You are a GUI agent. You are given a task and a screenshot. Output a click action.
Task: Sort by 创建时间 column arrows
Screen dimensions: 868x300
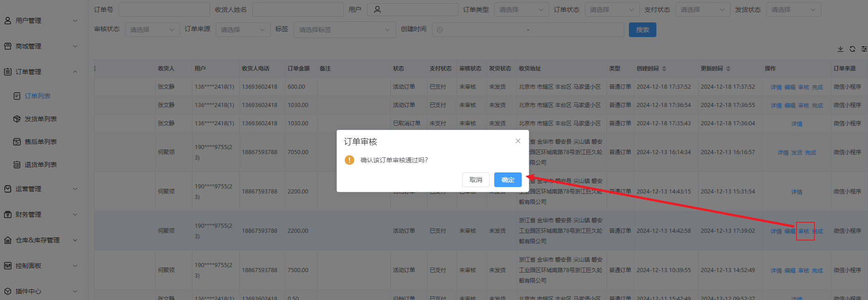(x=664, y=69)
